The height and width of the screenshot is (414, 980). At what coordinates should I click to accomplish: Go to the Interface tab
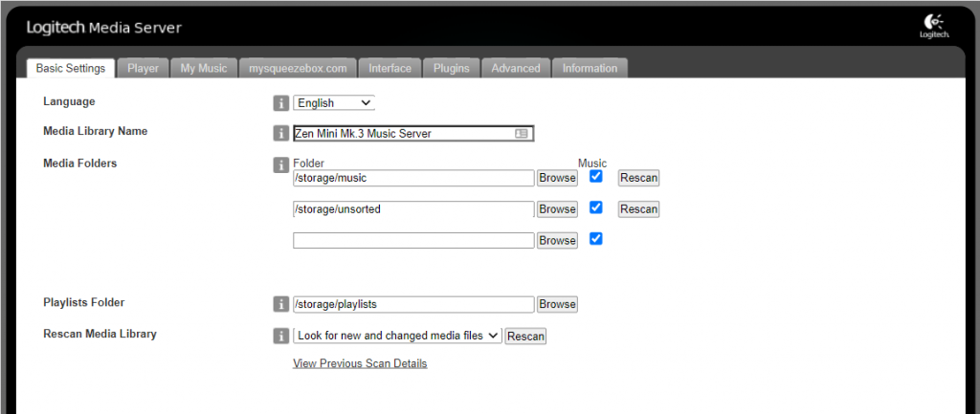(x=390, y=68)
